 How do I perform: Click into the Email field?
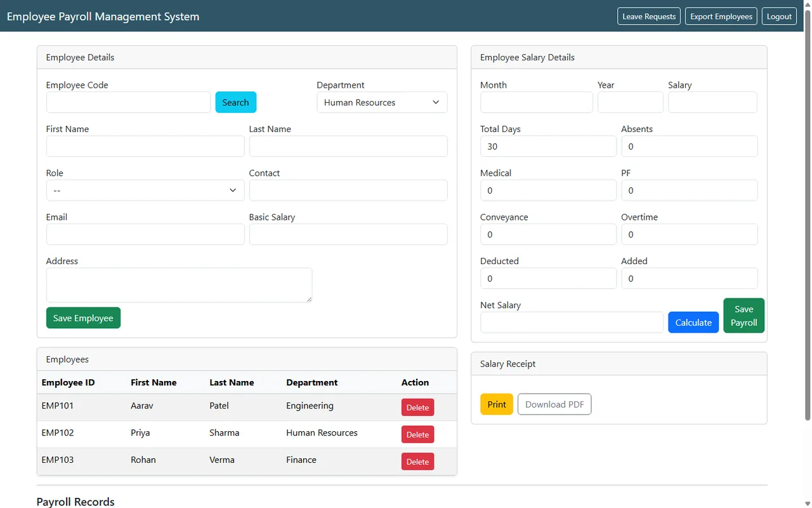[145, 234]
